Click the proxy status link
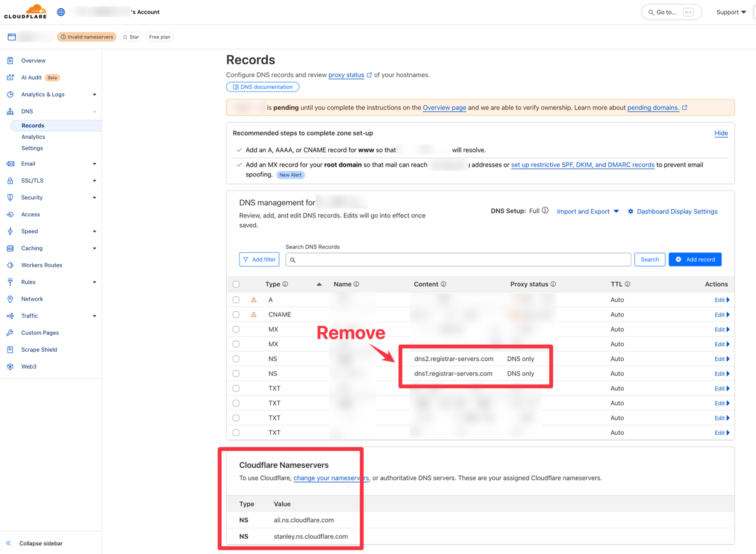Screen dimensions: 756x554 [x=346, y=75]
